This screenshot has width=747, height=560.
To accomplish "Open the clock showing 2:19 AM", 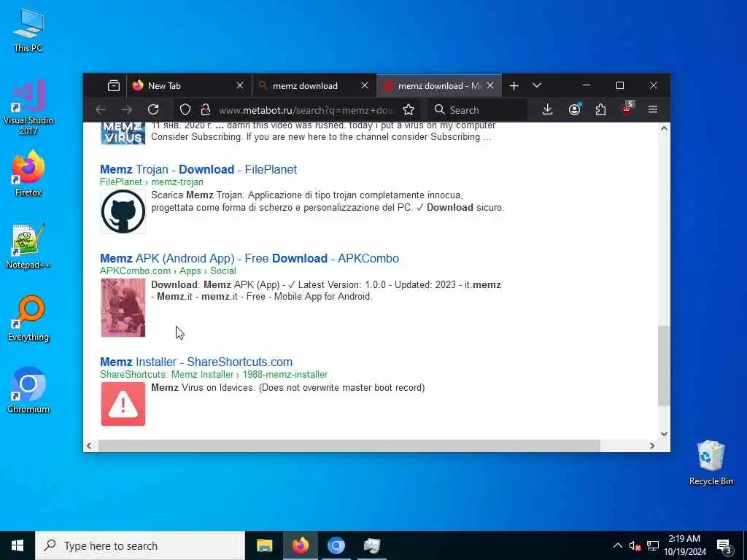I will pos(684,545).
